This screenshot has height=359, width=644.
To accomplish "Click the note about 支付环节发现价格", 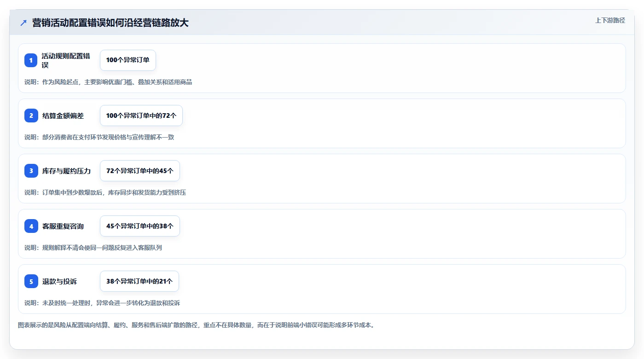I will tap(99, 137).
